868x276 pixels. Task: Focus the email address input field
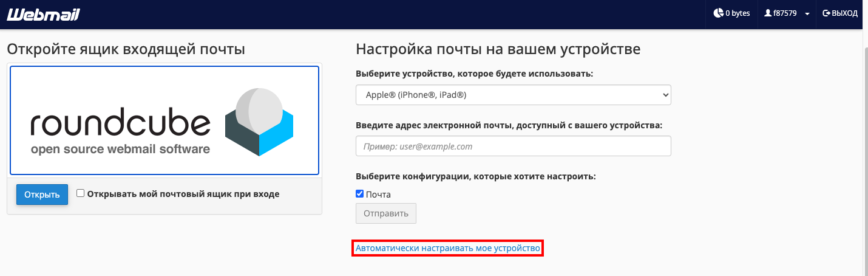(x=514, y=146)
